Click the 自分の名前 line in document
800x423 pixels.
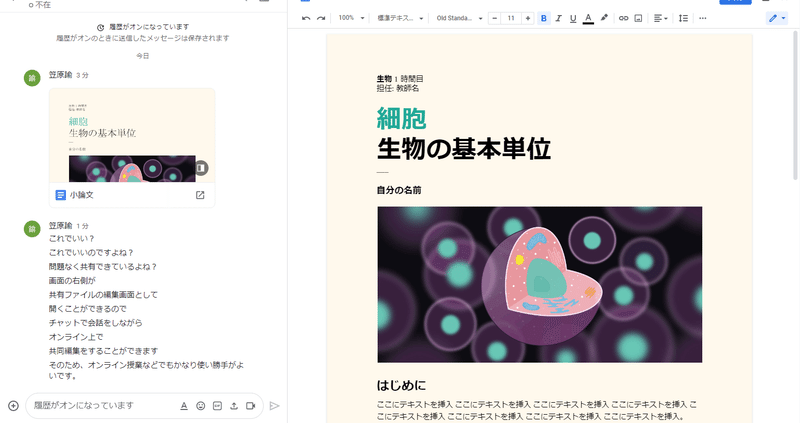pyautogui.click(x=399, y=190)
